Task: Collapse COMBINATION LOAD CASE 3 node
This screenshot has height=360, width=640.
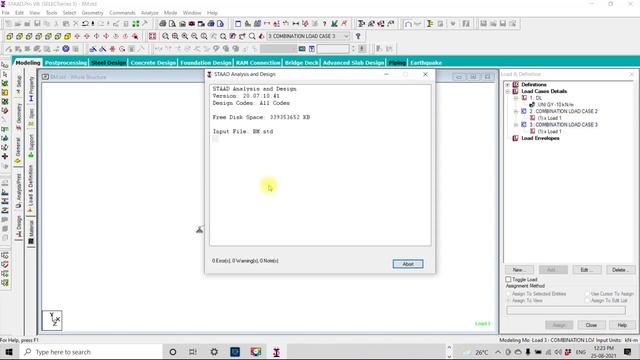Action: coord(516,124)
